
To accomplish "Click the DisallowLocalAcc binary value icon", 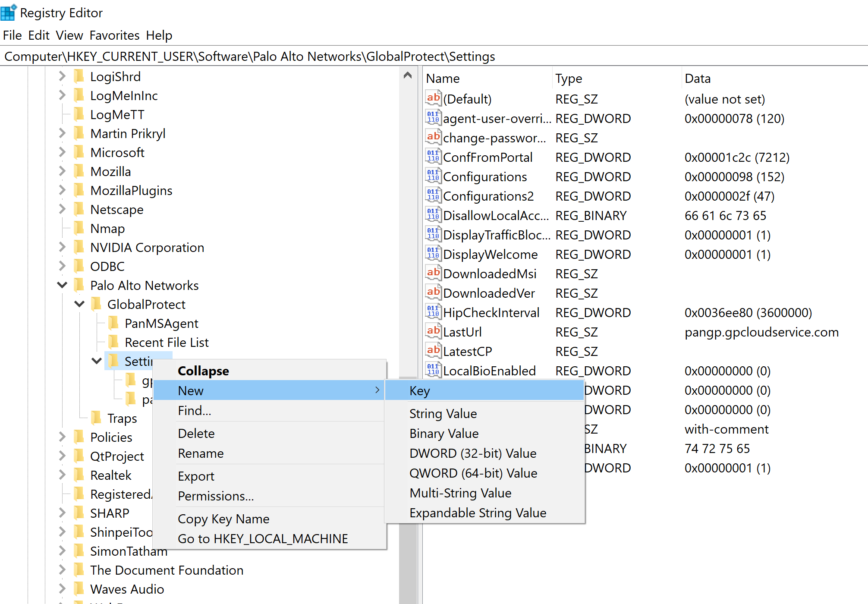I will click(x=433, y=215).
